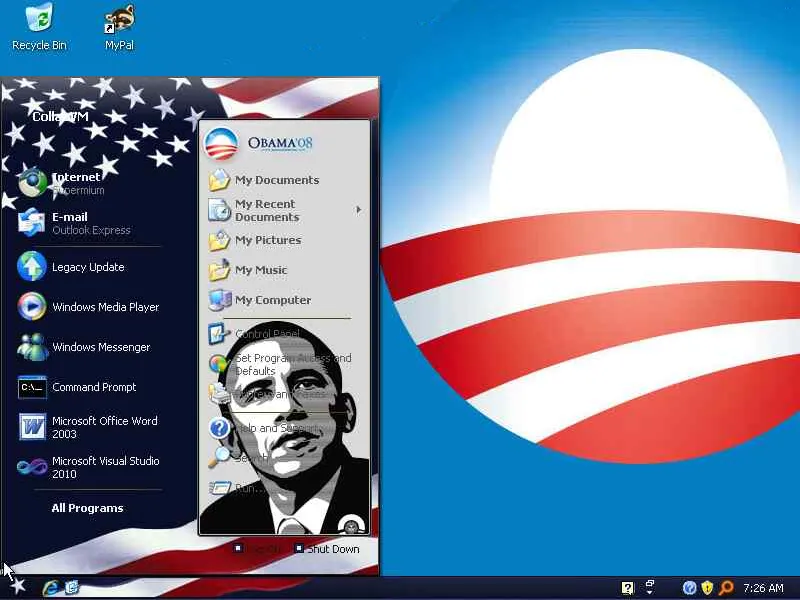Screen dimensions: 800x600
Task: Click the question-mark help tray icon
Action: tap(628, 588)
